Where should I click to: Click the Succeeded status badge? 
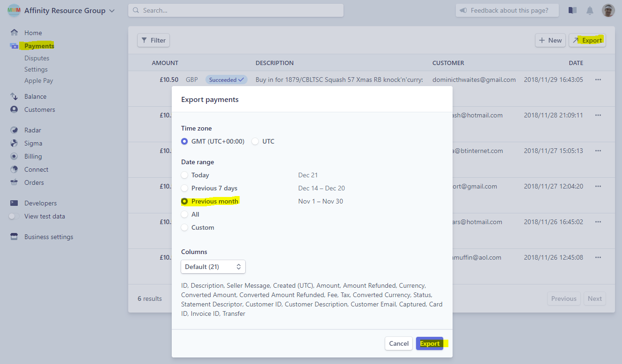coord(227,80)
